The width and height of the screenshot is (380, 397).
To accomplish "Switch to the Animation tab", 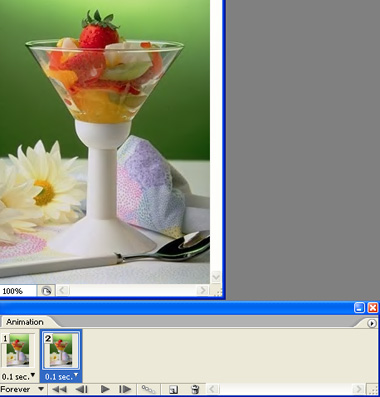I will coord(25,322).
